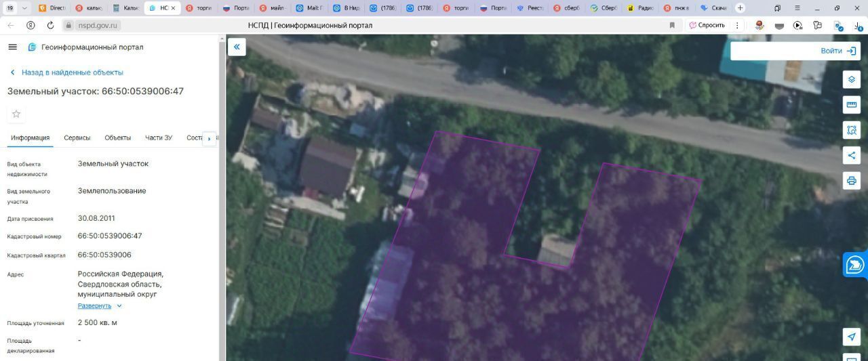Click the Землепользование value
The height and width of the screenshot is (361, 868).
(x=112, y=190)
